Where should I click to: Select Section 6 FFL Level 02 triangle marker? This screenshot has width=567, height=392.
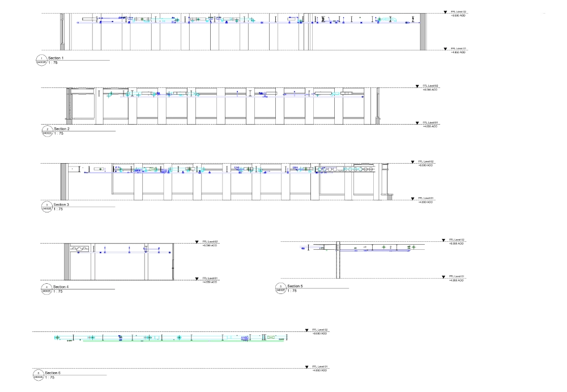coord(306,330)
